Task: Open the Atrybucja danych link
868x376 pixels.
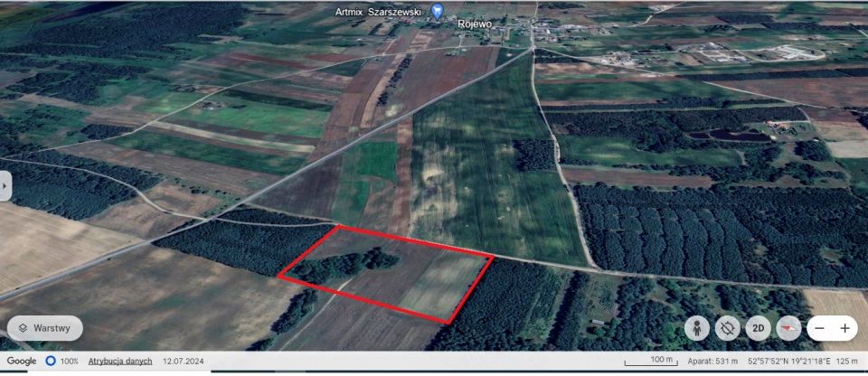Action: click(x=119, y=362)
